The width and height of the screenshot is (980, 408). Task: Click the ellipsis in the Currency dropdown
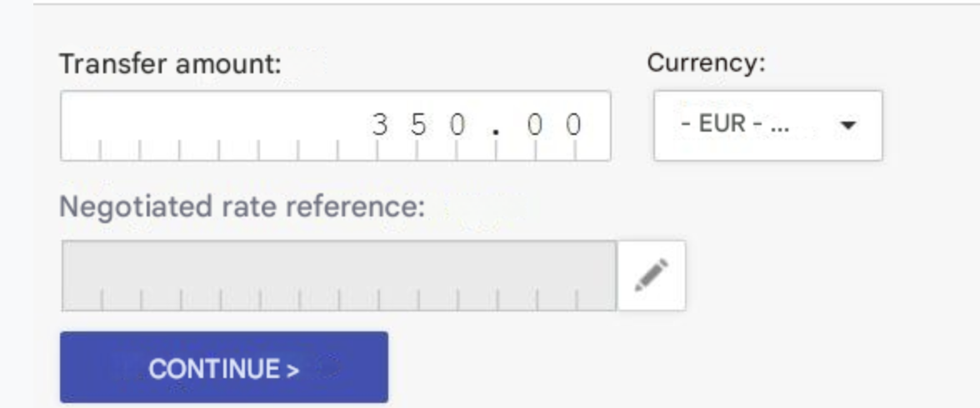(x=780, y=127)
